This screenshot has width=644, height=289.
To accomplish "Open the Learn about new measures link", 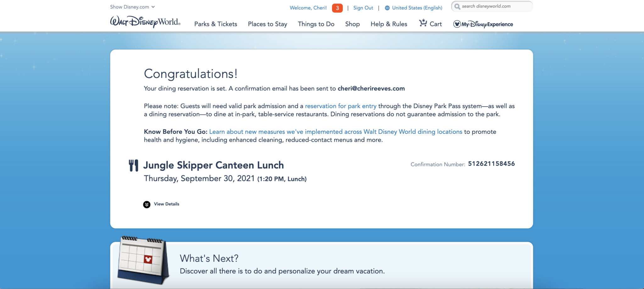I will point(336,132).
